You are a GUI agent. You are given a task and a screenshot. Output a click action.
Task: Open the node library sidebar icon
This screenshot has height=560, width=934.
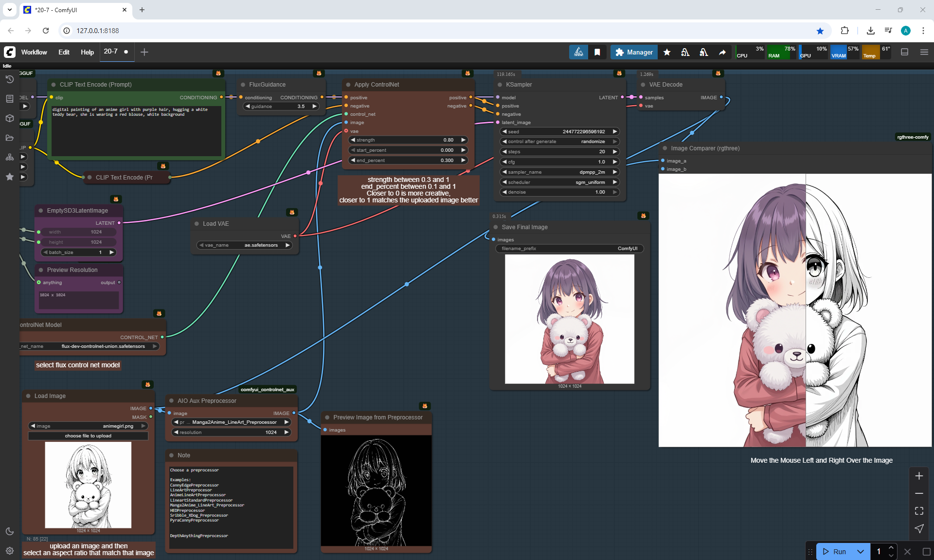[9, 99]
